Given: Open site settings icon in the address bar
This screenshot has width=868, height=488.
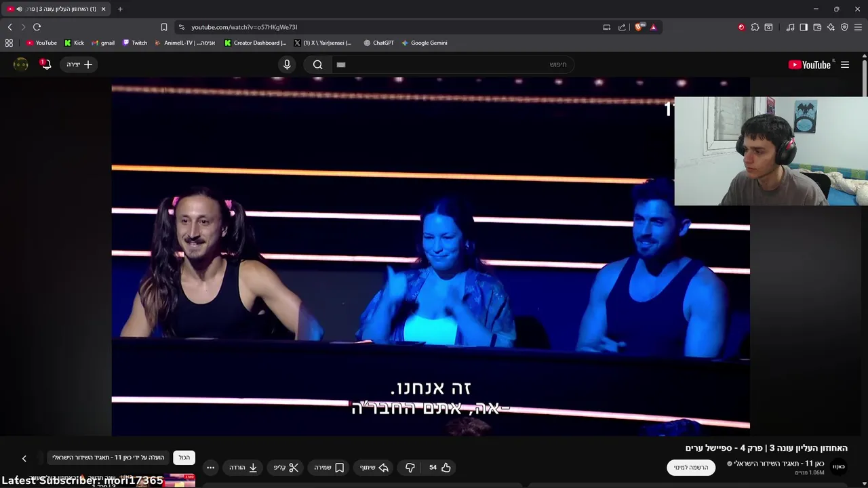Looking at the screenshot, I should pos(181,27).
